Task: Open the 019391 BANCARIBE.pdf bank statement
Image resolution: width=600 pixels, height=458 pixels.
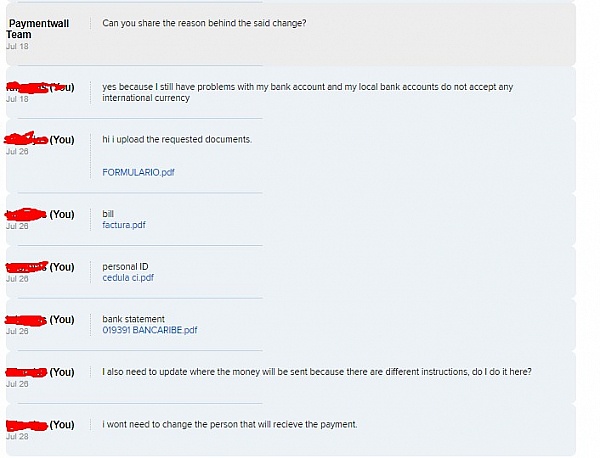Action: pyautogui.click(x=150, y=330)
